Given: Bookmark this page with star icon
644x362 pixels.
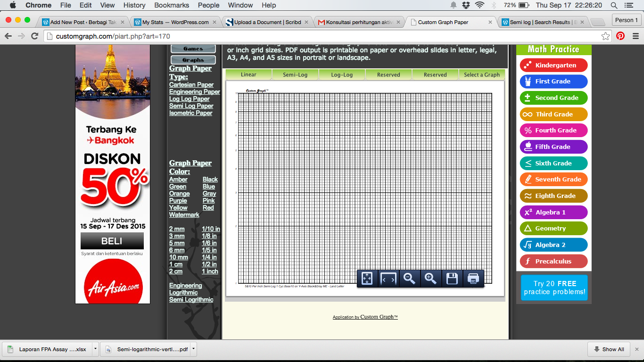Looking at the screenshot, I should coord(605,36).
